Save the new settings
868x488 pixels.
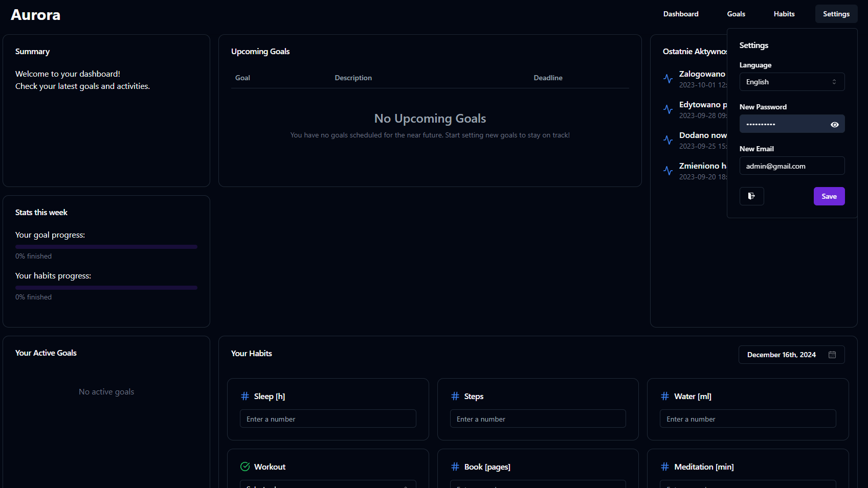(x=829, y=196)
